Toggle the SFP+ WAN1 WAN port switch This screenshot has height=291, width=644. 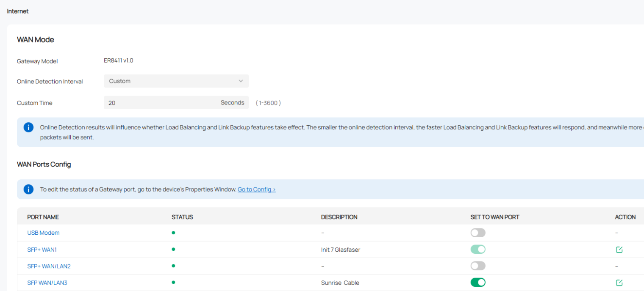(x=477, y=250)
